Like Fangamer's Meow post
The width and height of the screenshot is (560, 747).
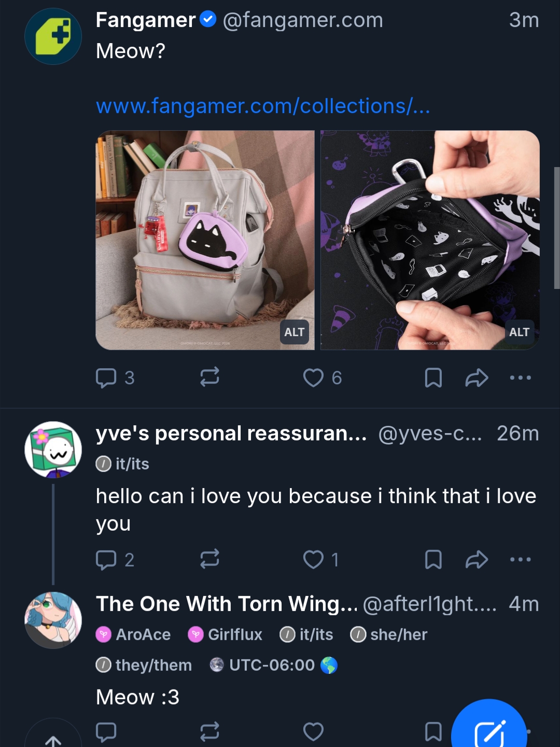[x=313, y=378]
